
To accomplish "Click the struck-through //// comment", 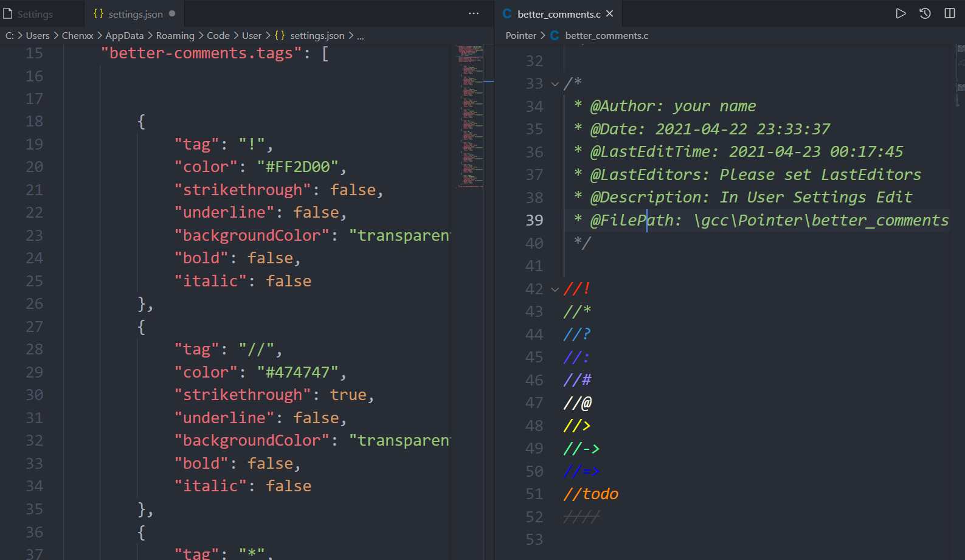I will 582,516.
